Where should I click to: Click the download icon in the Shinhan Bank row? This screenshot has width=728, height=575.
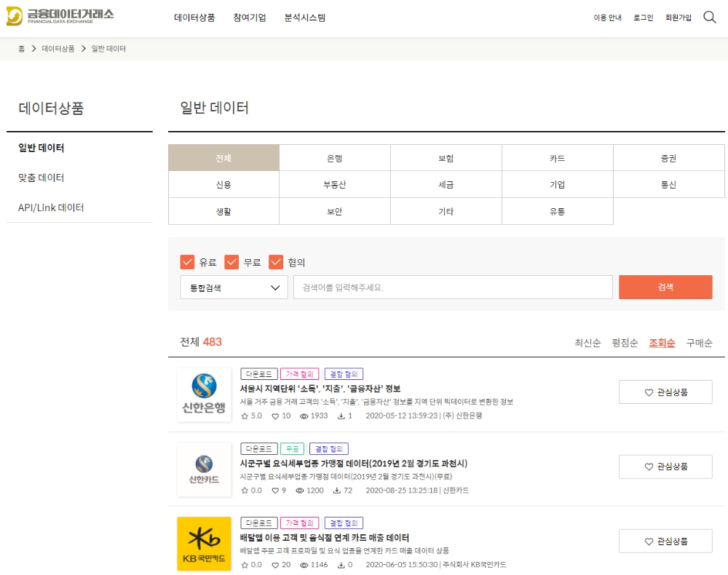pyautogui.click(x=341, y=416)
